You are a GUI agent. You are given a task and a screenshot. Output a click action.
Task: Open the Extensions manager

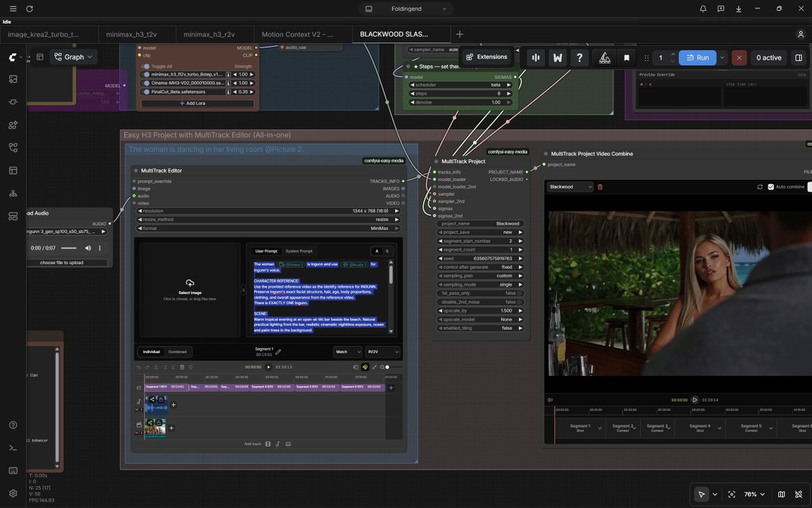pyautogui.click(x=487, y=57)
